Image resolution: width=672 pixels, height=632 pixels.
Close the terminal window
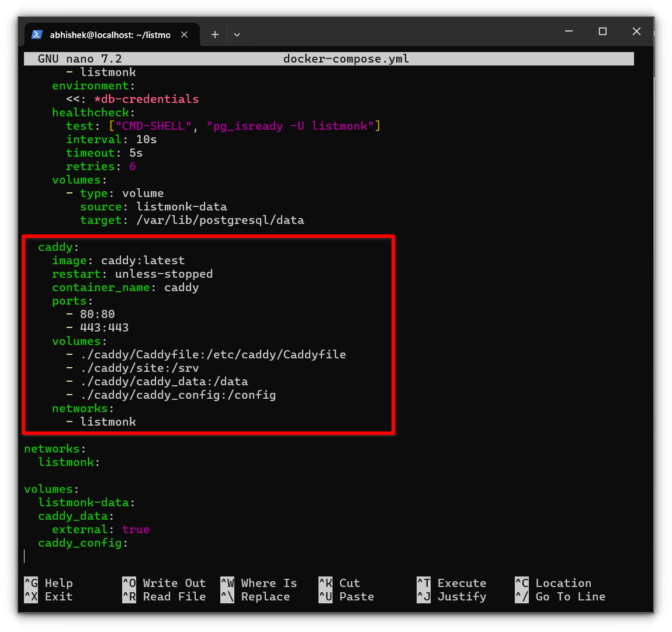pos(636,32)
